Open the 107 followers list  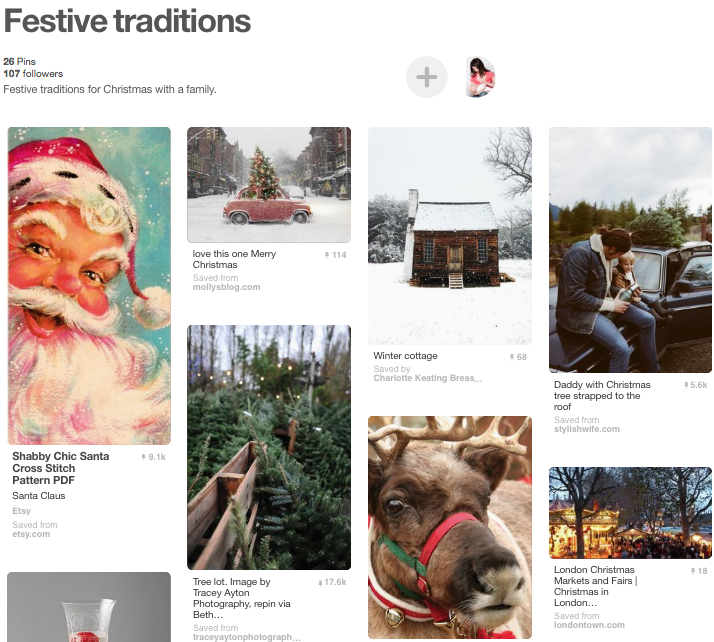[x=33, y=74]
